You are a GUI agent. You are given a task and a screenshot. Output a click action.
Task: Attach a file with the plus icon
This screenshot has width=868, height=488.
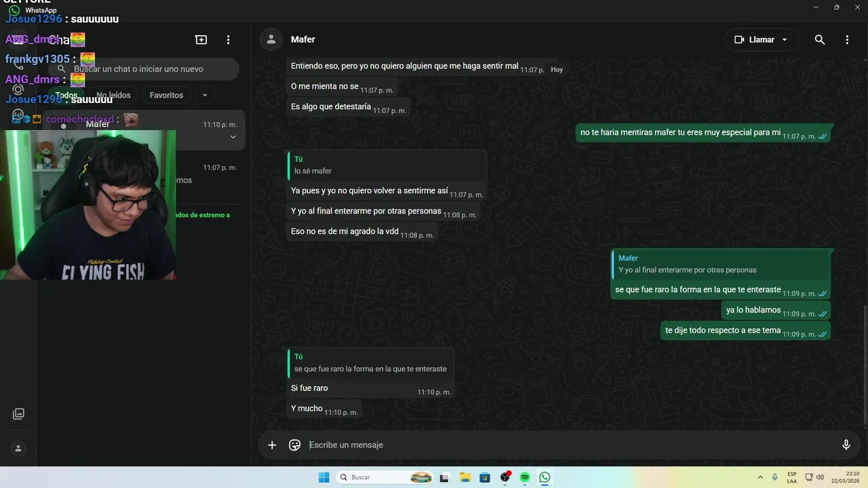point(272,445)
